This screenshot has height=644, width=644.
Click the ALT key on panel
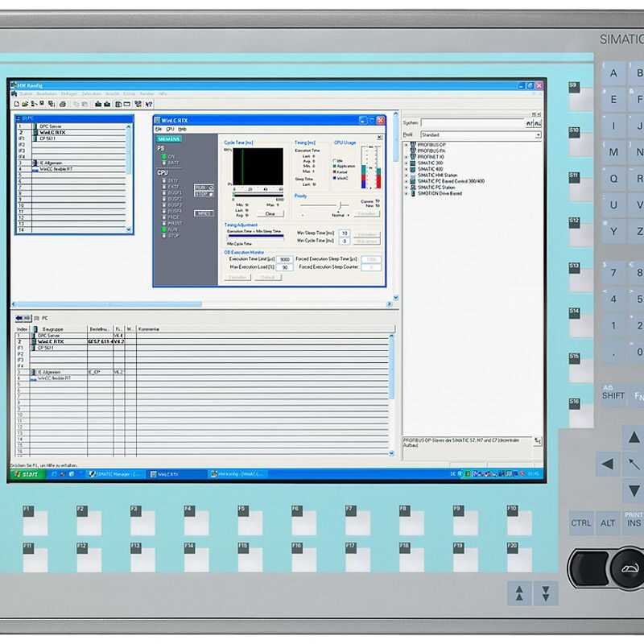(x=608, y=523)
